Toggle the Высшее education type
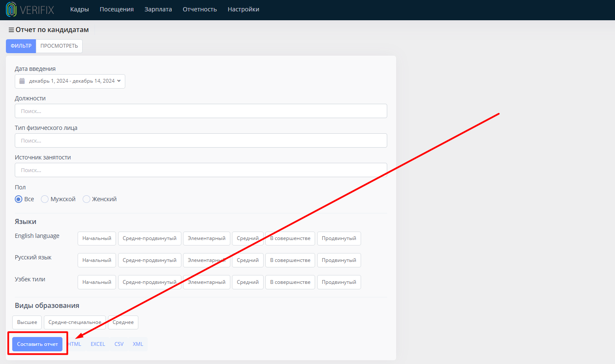The height and width of the screenshot is (364, 615). [x=27, y=322]
